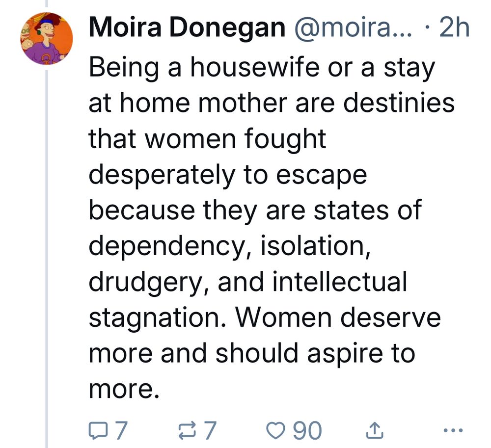This screenshot has width=491, height=448.
Task: Click the phrase 'desperately to escape'
Action: pos(228,175)
